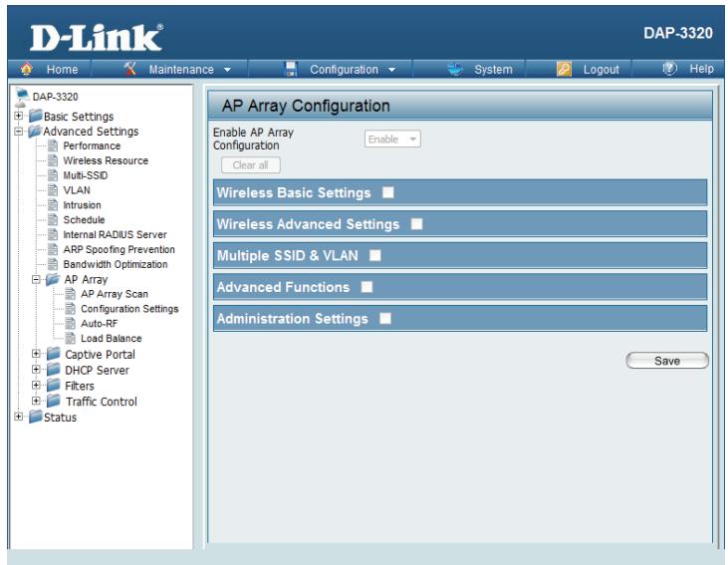Click the AP Array folder icon

(x=53, y=279)
